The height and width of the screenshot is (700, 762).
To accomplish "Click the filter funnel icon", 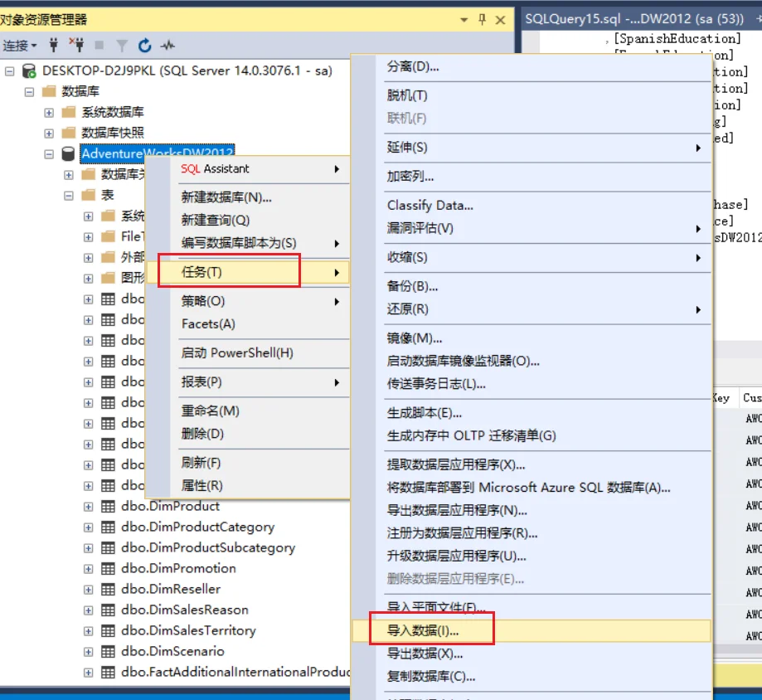I will pos(122,46).
